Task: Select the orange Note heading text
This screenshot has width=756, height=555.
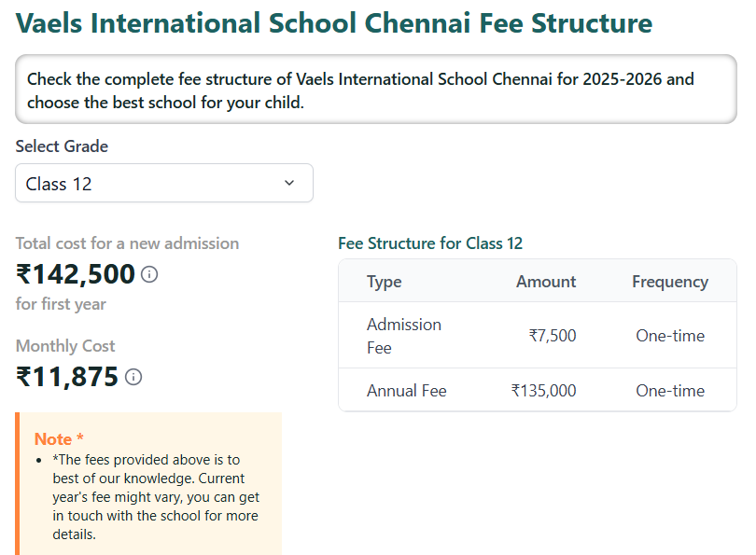Action: tap(50, 438)
